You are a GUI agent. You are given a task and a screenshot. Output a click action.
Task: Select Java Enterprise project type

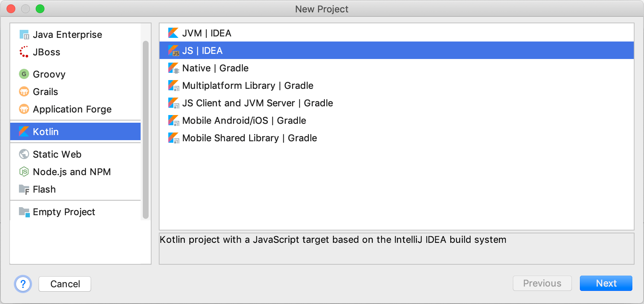75,35
